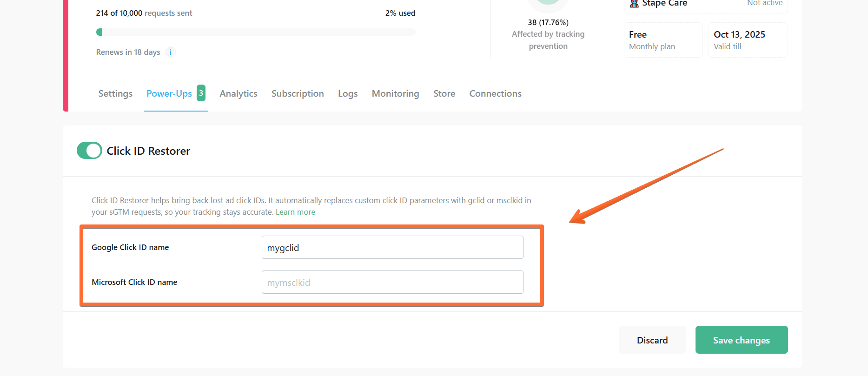Screen dimensions: 868x376
Task: Open the Store tab
Action: pos(444,93)
